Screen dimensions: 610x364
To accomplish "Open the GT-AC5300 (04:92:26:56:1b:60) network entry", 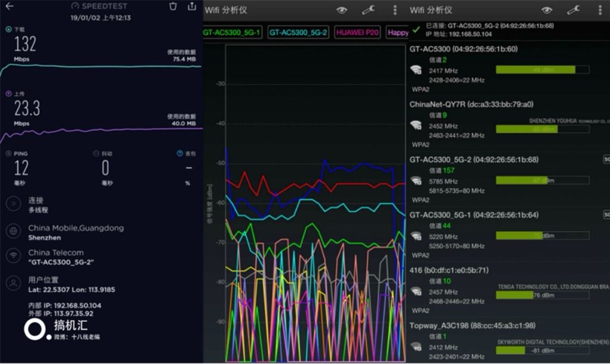I will point(509,69).
